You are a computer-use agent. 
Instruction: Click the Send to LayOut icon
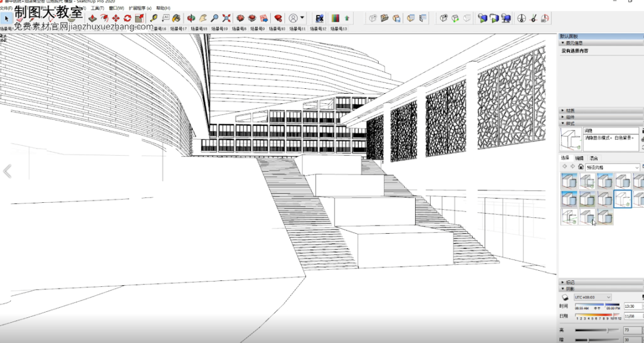pos(264,18)
